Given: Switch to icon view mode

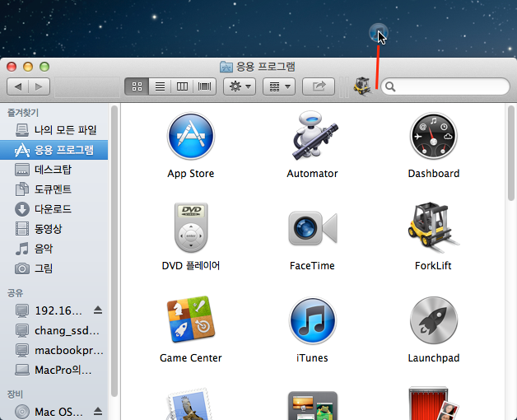Looking at the screenshot, I should tap(137, 86).
